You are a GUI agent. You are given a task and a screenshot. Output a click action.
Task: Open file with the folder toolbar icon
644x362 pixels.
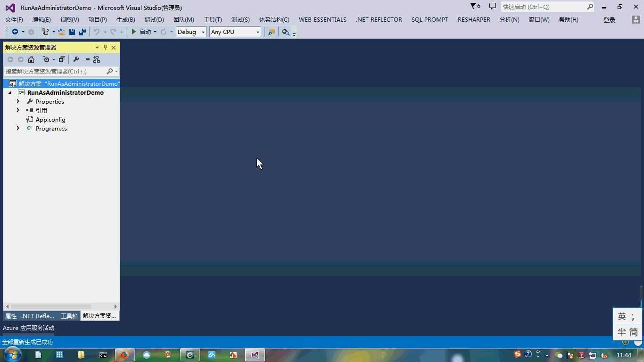point(62,32)
